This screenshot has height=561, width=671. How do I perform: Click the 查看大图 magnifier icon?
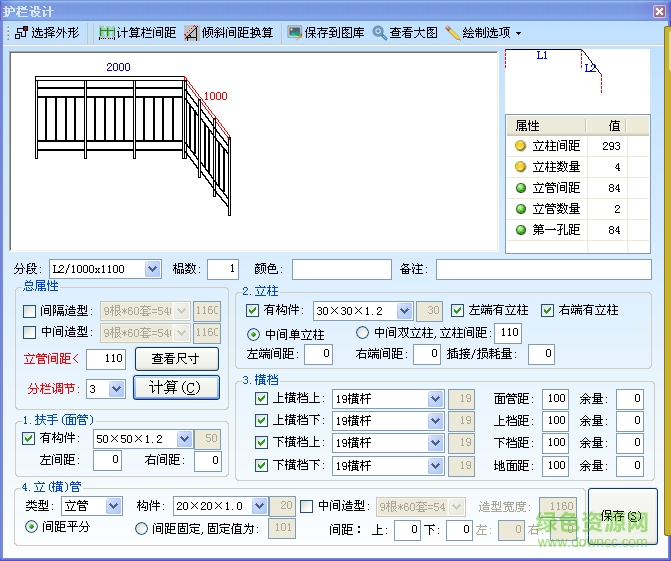[x=380, y=33]
